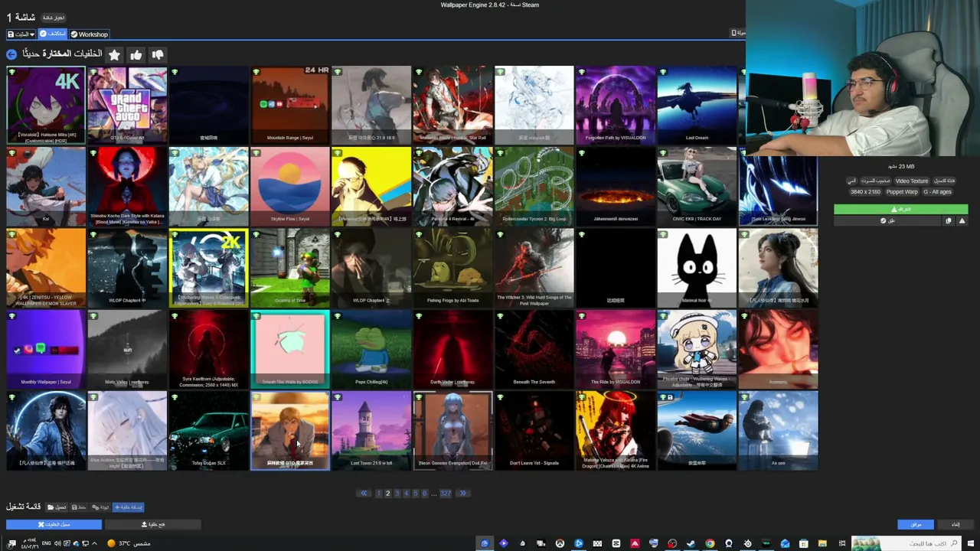Viewport: 980px width, 551px height.
Task: Open the Installed tab dropdown
Action: coord(21,34)
